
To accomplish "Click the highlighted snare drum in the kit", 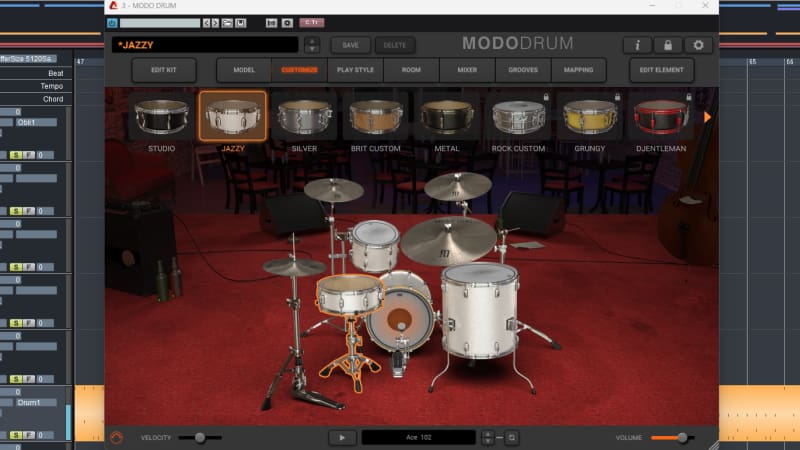I will point(349,295).
